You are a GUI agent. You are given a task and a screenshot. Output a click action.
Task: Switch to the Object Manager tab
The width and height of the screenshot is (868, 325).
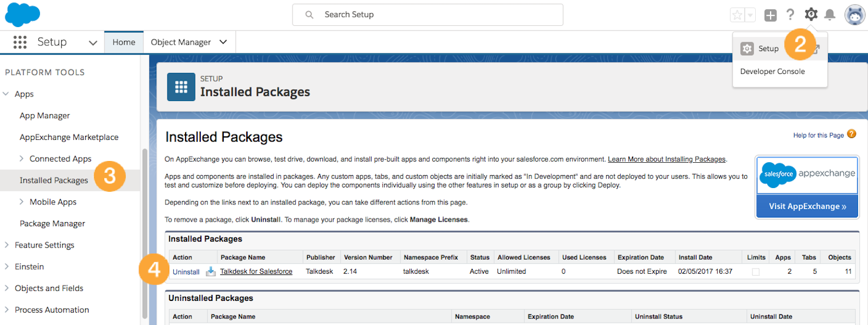[181, 42]
